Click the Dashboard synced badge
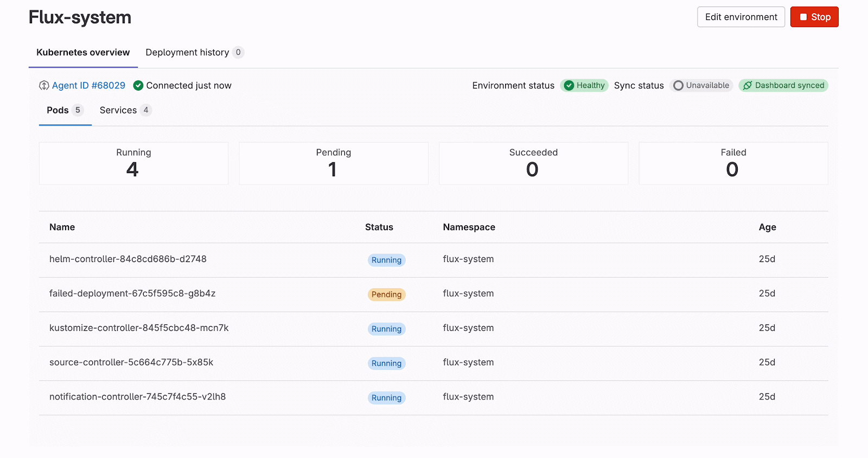Screen dimensions: 868x458 [x=783, y=86]
